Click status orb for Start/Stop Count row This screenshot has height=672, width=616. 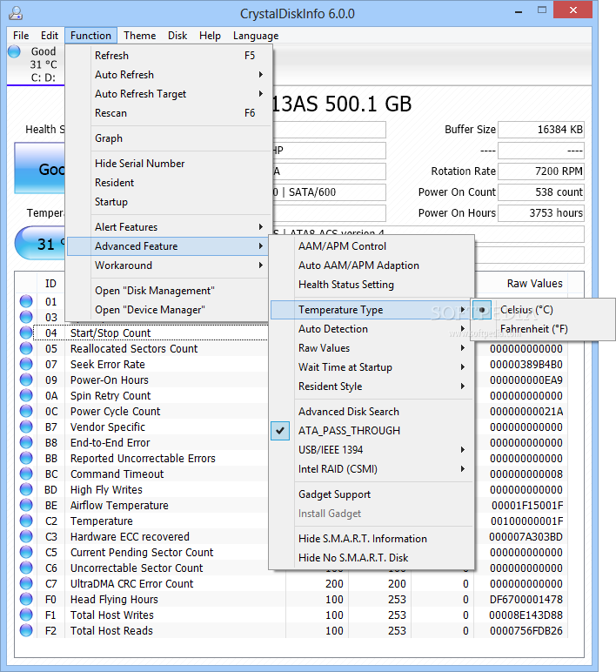(x=26, y=333)
